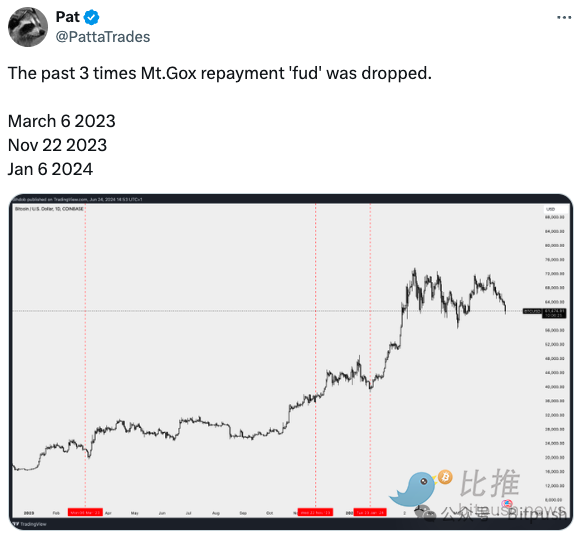This screenshot has width=586, height=537.
Task: Open Pat's raccoon profile avatar
Action: click(28, 27)
